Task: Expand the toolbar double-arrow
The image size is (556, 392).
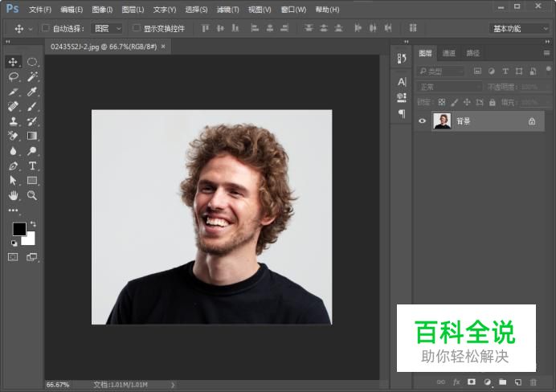Action: coord(8,42)
